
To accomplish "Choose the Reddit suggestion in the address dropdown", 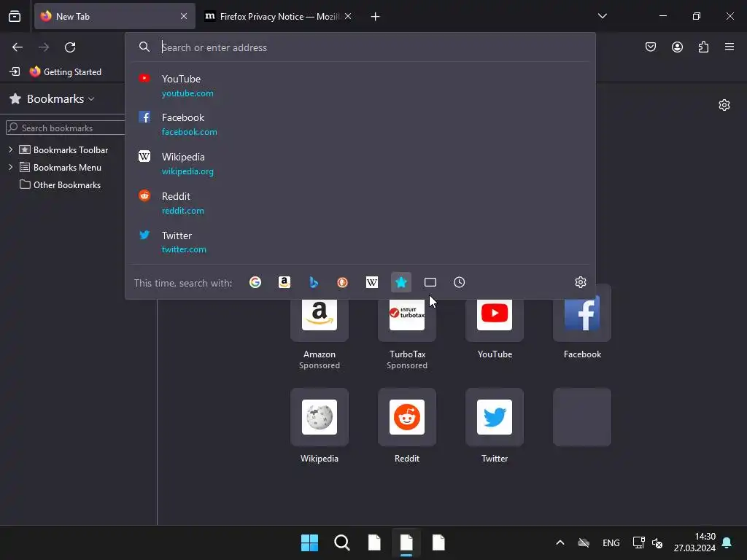I will point(360,203).
